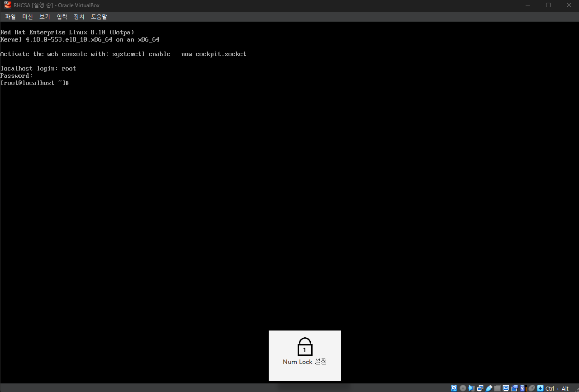Click the Kernel 4.18.0-553 version line
The image size is (579, 392).
click(x=80, y=40)
